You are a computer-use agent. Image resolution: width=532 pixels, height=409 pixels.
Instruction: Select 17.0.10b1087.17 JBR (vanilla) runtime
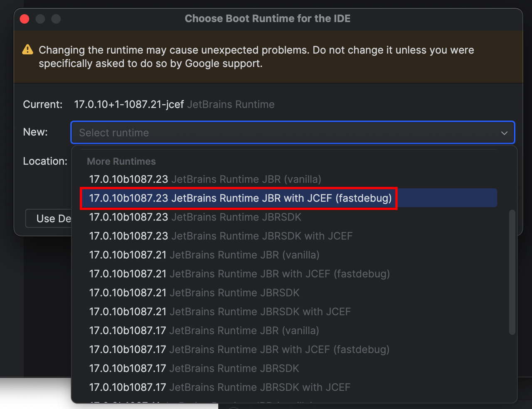click(x=289, y=331)
